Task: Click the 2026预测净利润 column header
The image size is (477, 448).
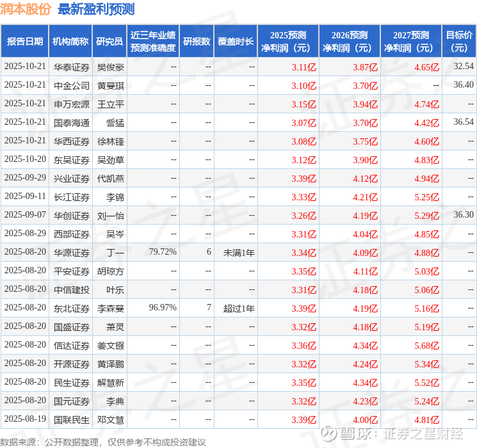Action: [x=350, y=42]
